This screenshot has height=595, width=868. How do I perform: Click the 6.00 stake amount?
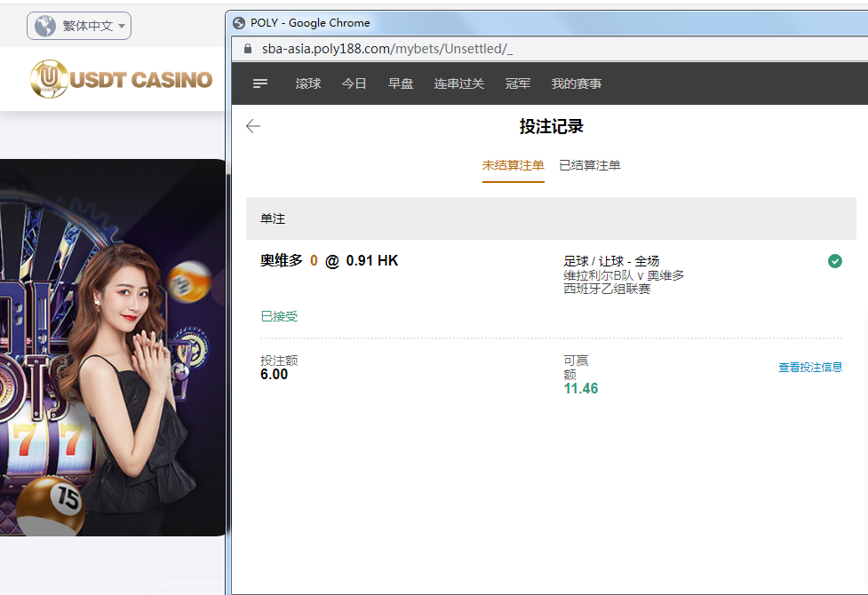point(274,374)
